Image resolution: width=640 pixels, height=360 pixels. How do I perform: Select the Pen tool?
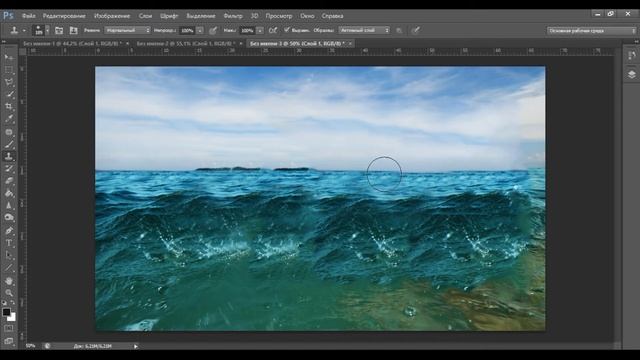point(9,231)
